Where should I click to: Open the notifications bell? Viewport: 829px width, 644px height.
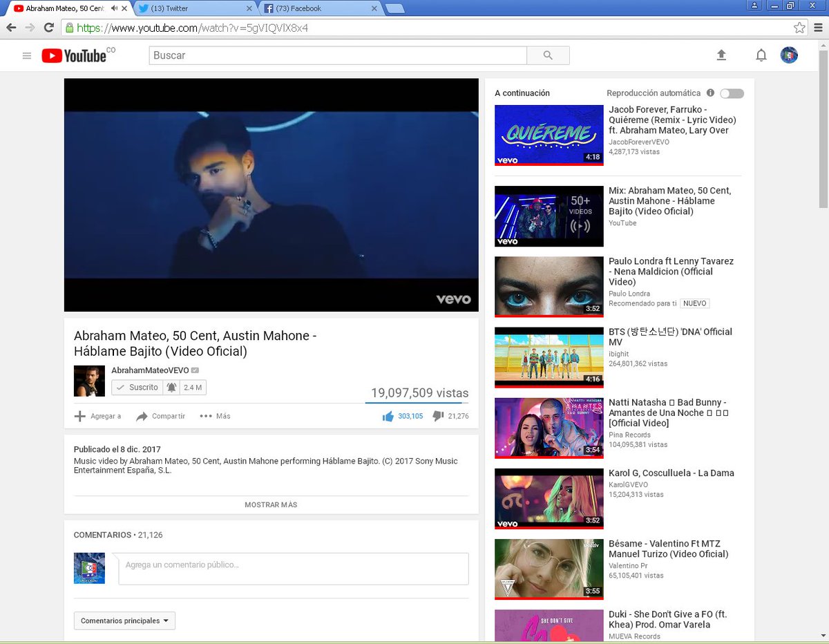(761, 55)
